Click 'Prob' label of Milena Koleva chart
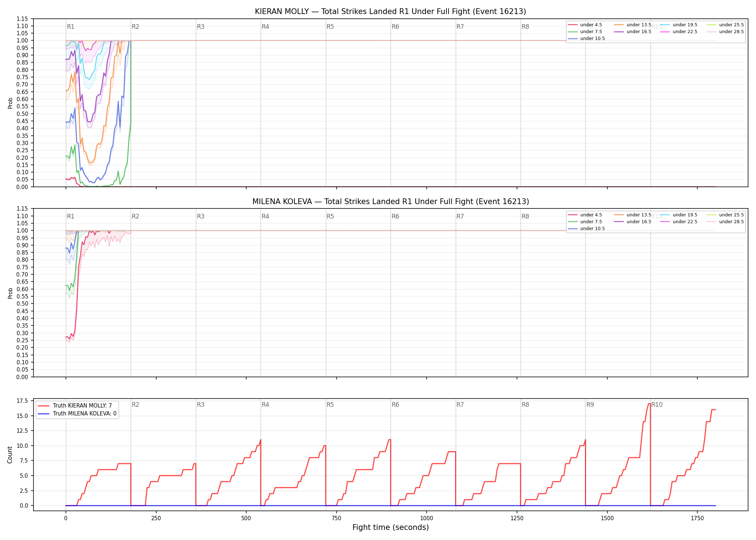 (x=10, y=293)
